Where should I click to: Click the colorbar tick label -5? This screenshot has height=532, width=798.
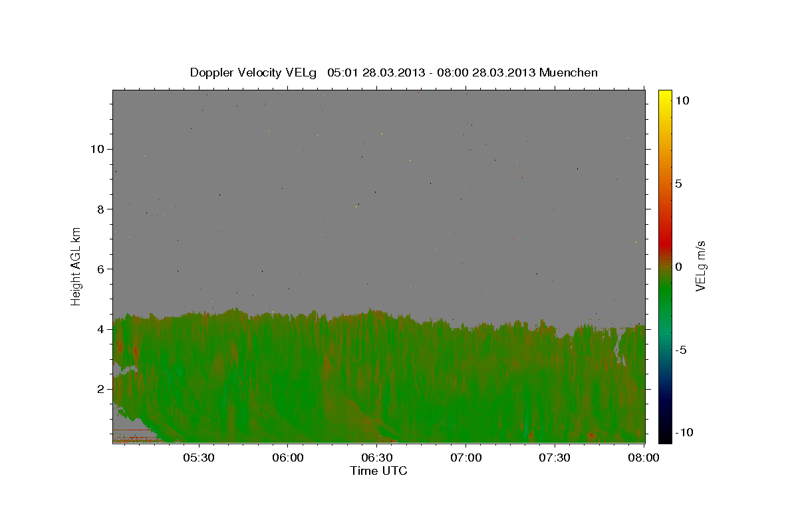682,350
